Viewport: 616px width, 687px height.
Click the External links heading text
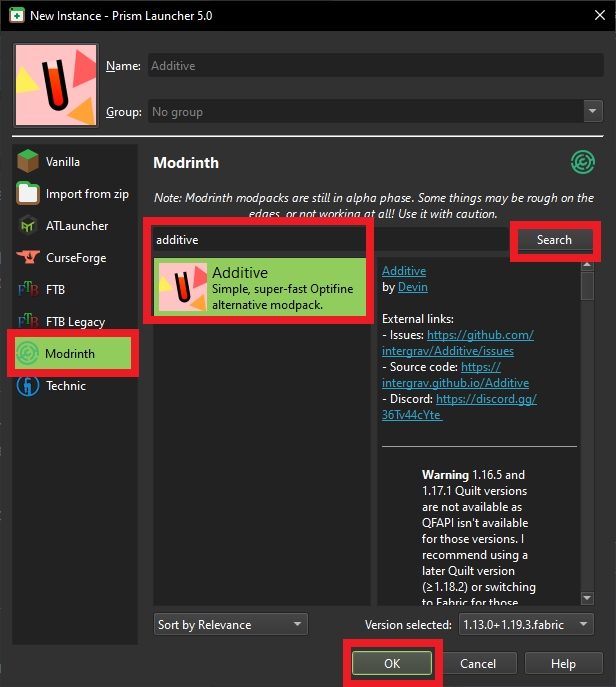tap(418, 319)
